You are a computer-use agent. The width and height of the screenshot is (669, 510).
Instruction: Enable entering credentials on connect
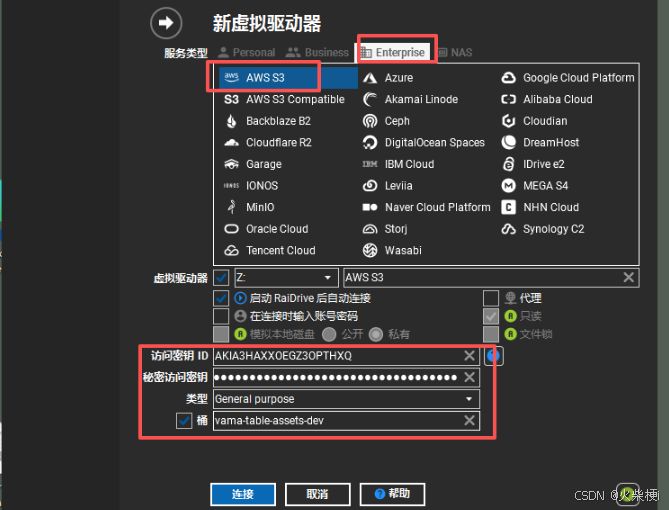[221, 316]
